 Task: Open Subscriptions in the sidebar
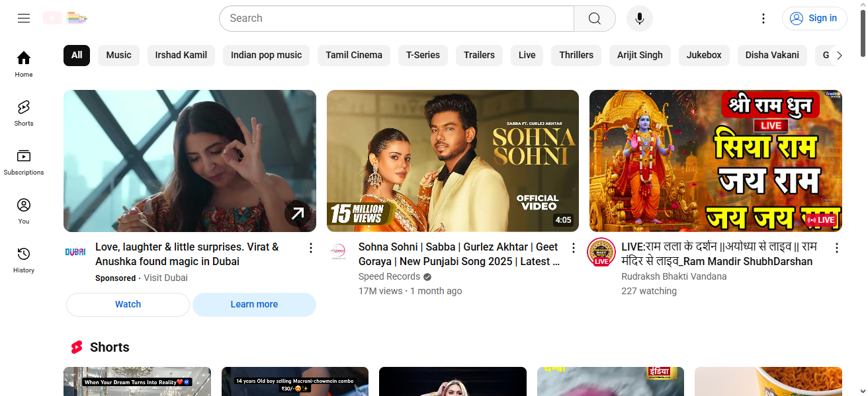coord(24,162)
